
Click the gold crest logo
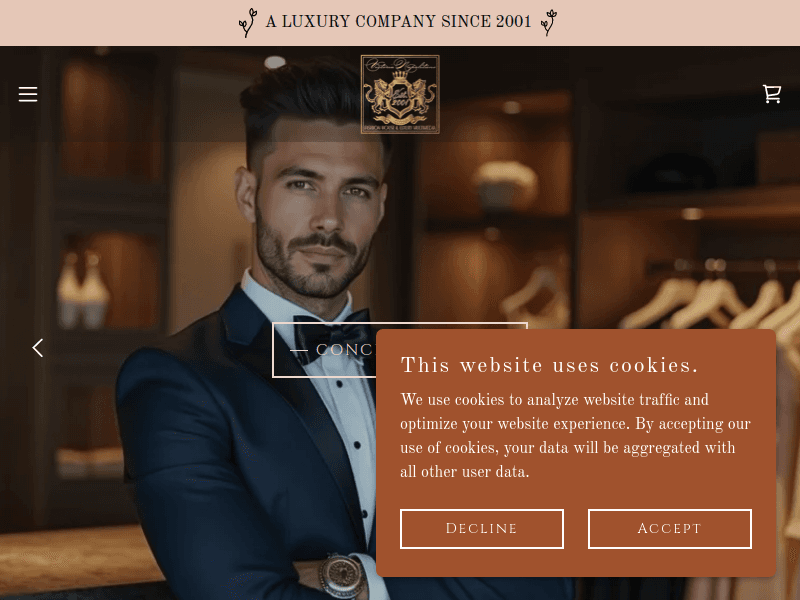coord(400,94)
